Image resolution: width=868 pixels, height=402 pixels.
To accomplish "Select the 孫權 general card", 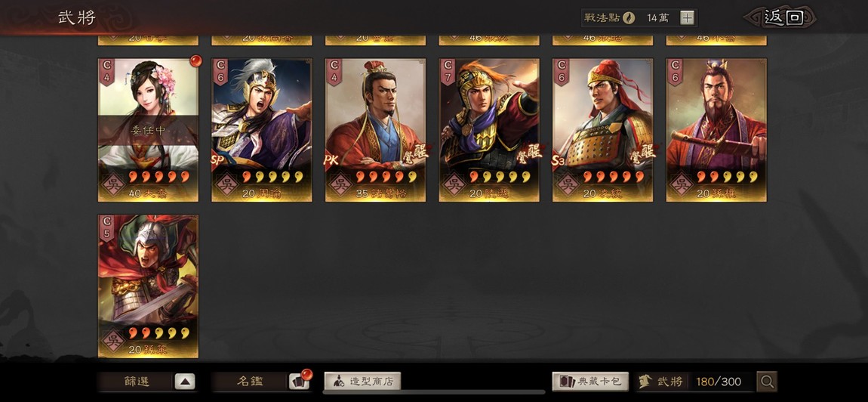I will [716, 130].
